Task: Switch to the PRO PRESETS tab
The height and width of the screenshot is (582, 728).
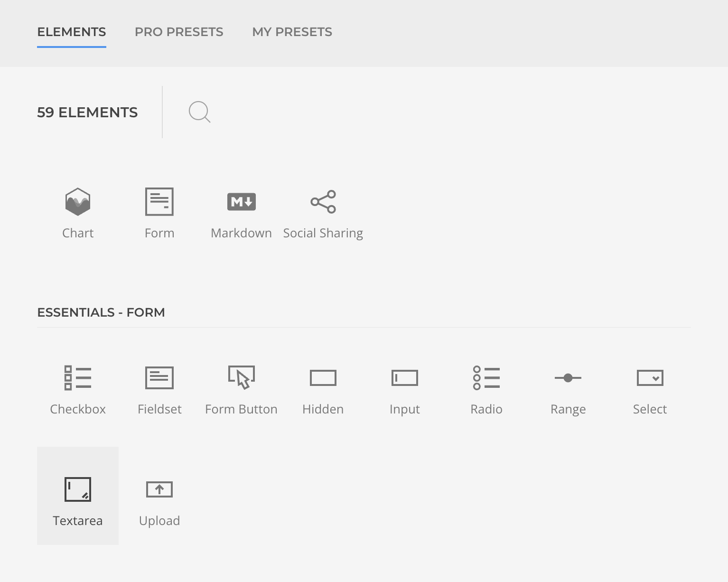Action: tap(179, 32)
